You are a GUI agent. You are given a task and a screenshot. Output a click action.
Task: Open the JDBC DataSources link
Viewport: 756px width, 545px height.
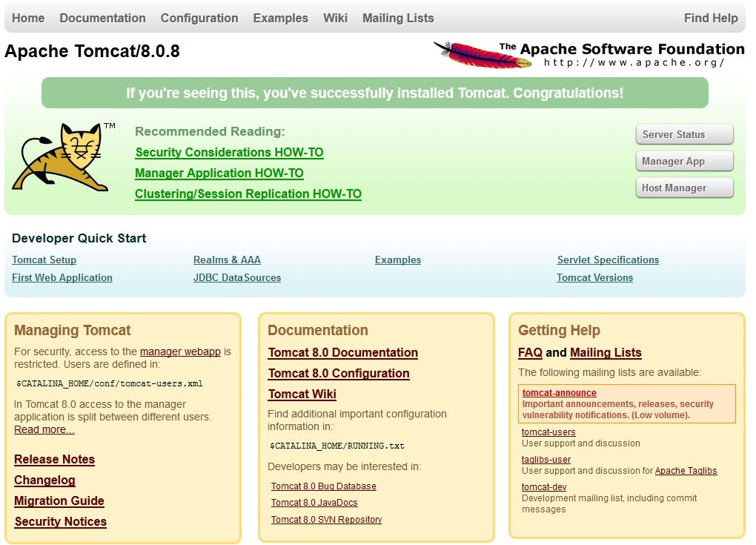click(237, 278)
